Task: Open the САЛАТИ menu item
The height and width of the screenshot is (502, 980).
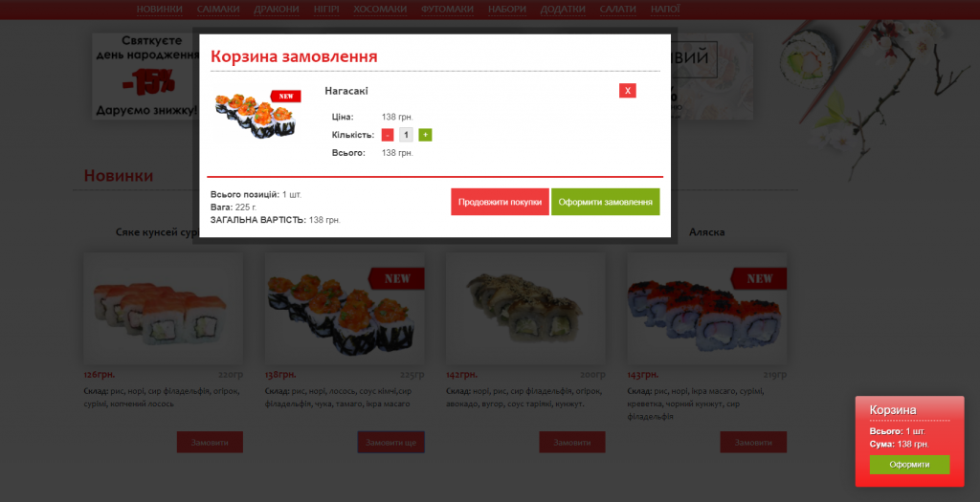Action: pyautogui.click(x=617, y=10)
